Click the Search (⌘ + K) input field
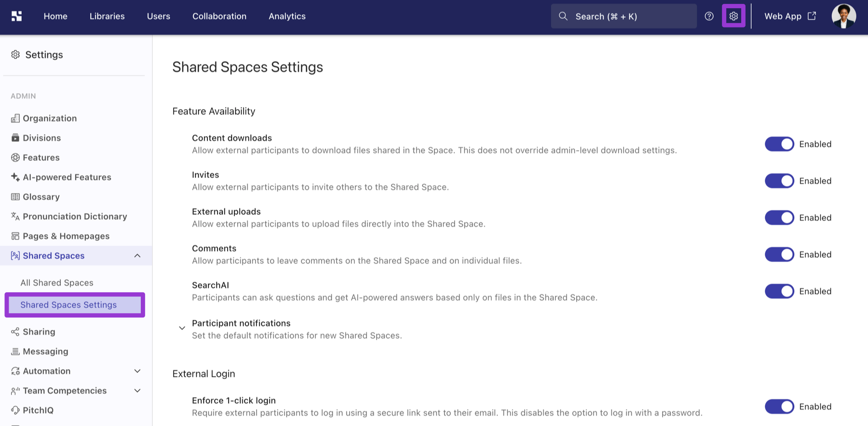 [624, 16]
